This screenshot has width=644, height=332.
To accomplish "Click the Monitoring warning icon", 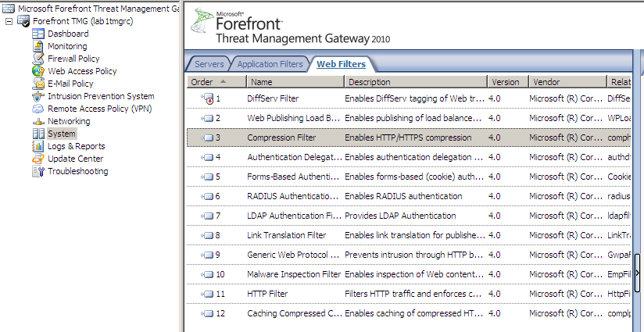I will click(38, 46).
